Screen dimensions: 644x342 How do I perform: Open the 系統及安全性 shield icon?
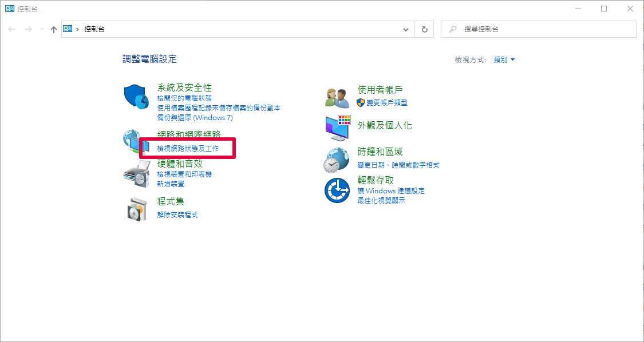point(136,97)
